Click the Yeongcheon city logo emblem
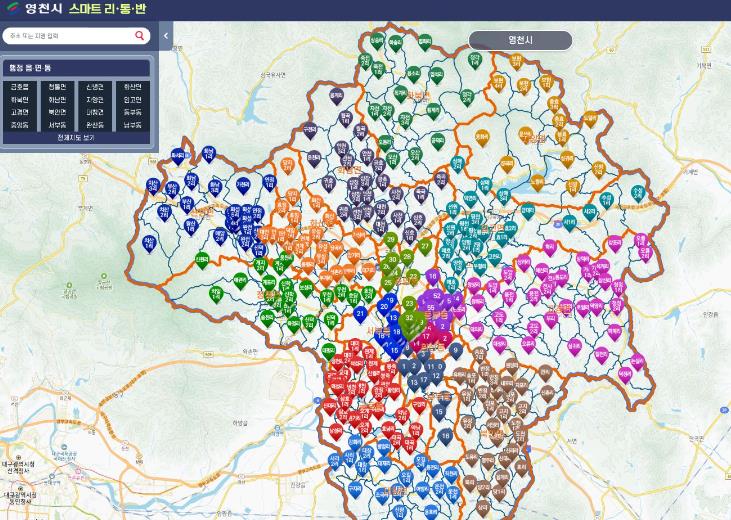Image resolution: width=731 pixels, height=520 pixels. click(12, 8)
